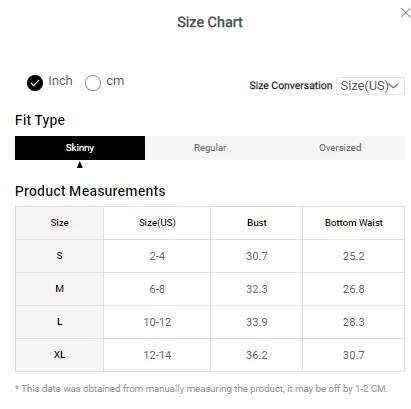Click the 10-12 US size cell

[x=157, y=322]
